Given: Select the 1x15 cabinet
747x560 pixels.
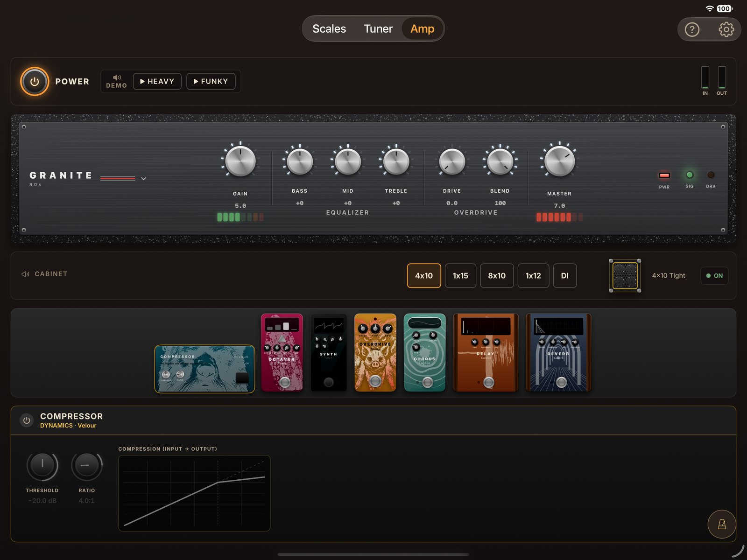Looking at the screenshot, I should click(x=460, y=276).
